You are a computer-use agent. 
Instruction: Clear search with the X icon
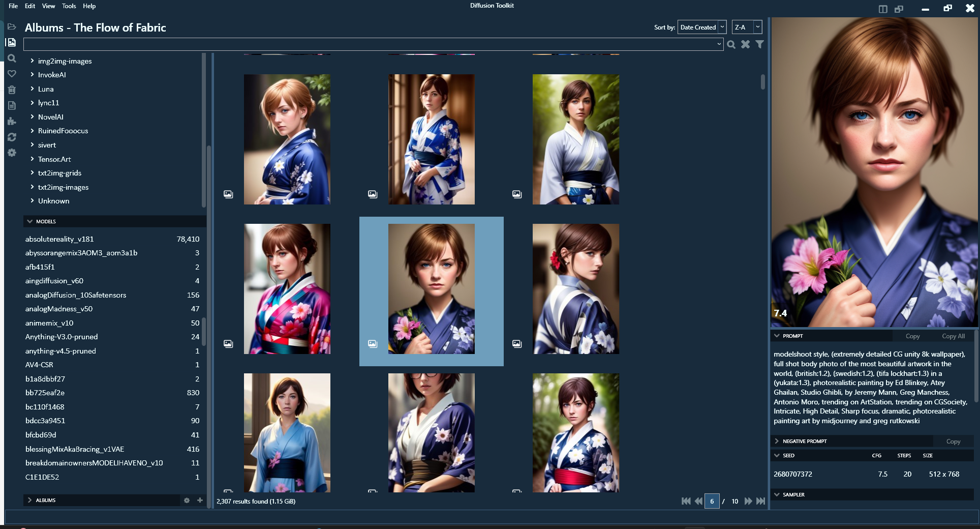pos(745,44)
